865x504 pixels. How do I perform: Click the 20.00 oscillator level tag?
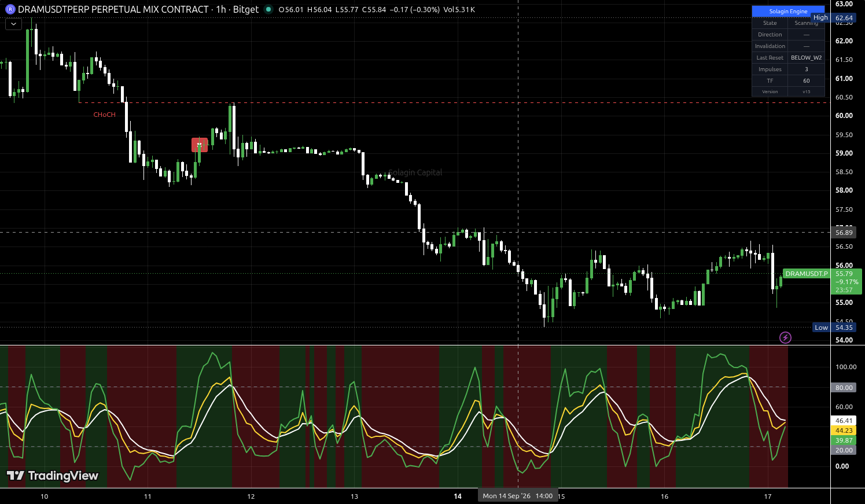click(x=844, y=450)
